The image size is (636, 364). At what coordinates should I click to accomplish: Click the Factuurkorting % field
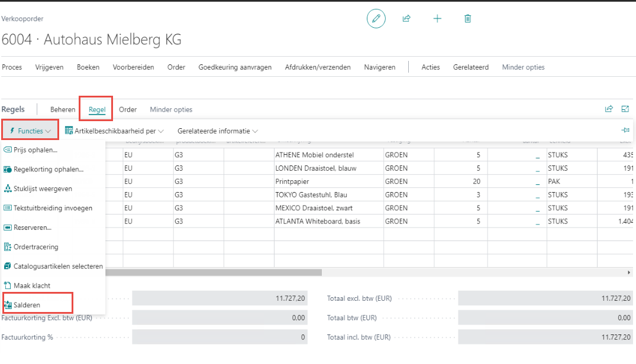pos(219,337)
